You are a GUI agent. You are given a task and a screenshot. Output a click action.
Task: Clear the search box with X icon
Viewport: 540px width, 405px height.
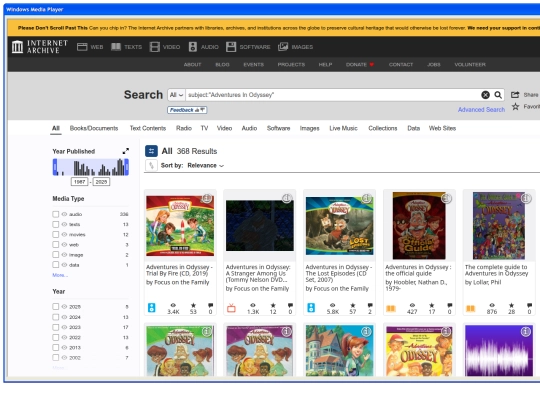(485, 95)
